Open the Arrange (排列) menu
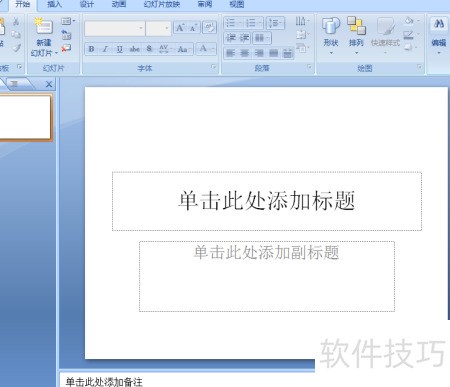Image resolution: width=450 pixels, height=387 pixels. click(356, 36)
